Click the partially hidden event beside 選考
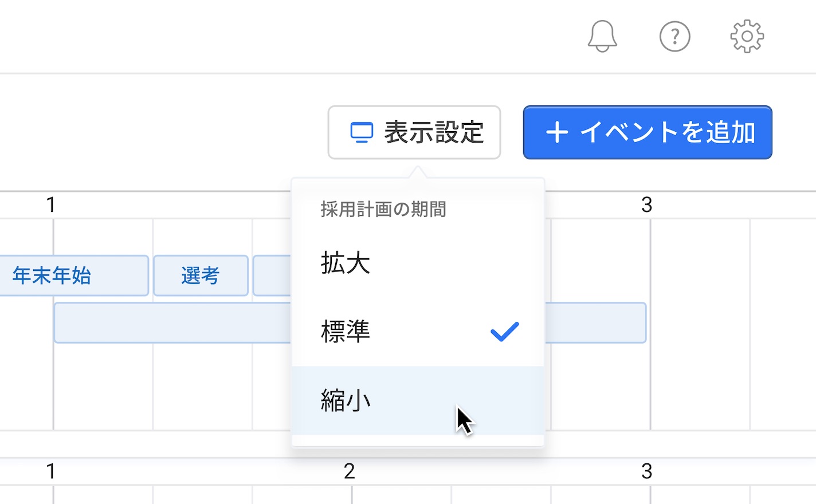 [x=273, y=275]
